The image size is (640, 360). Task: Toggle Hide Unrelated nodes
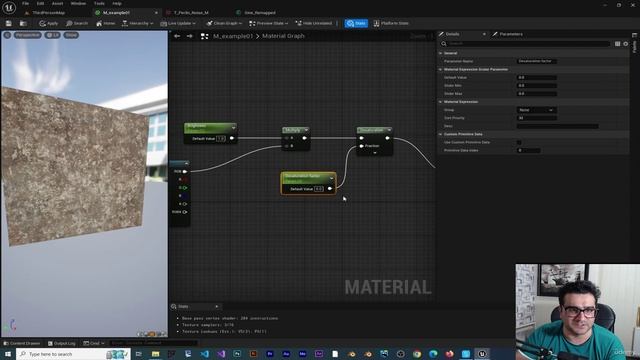(x=314, y=23)
